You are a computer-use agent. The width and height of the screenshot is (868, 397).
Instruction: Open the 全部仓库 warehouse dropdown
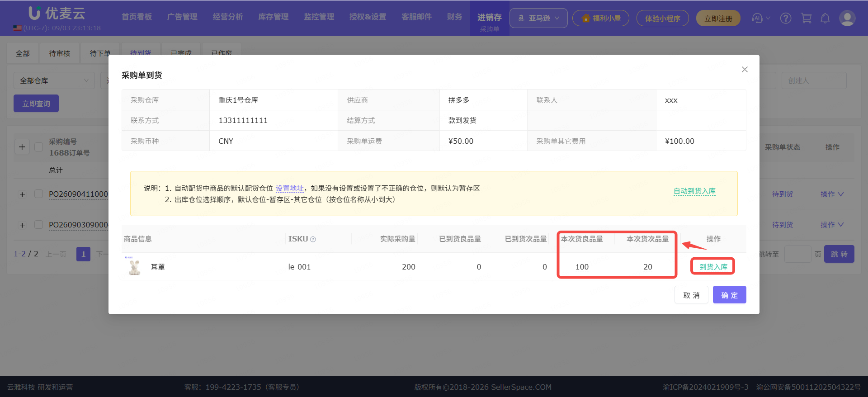[54, 80]
